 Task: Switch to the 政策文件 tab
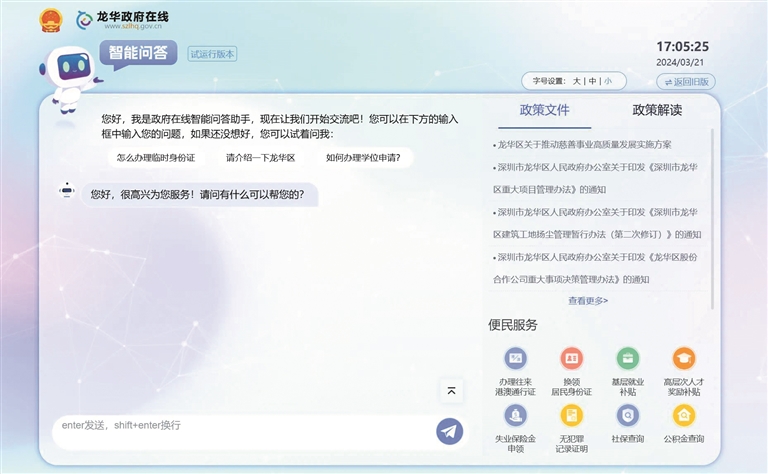pos(544,110)
